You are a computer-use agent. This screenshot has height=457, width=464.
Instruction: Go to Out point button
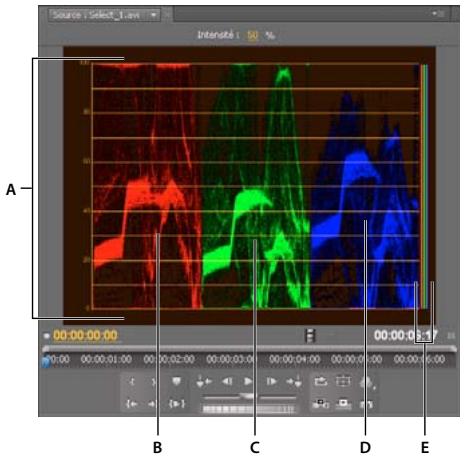[152, 404]
